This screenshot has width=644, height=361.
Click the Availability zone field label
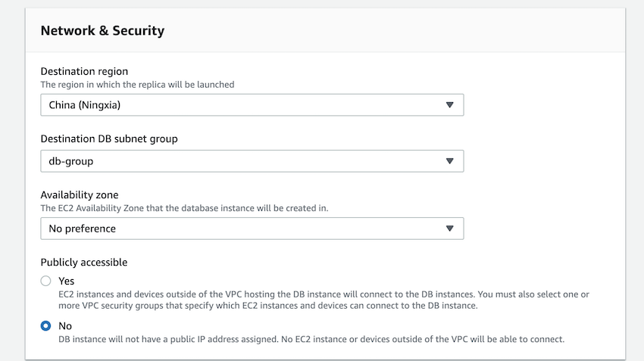point(80,195)
